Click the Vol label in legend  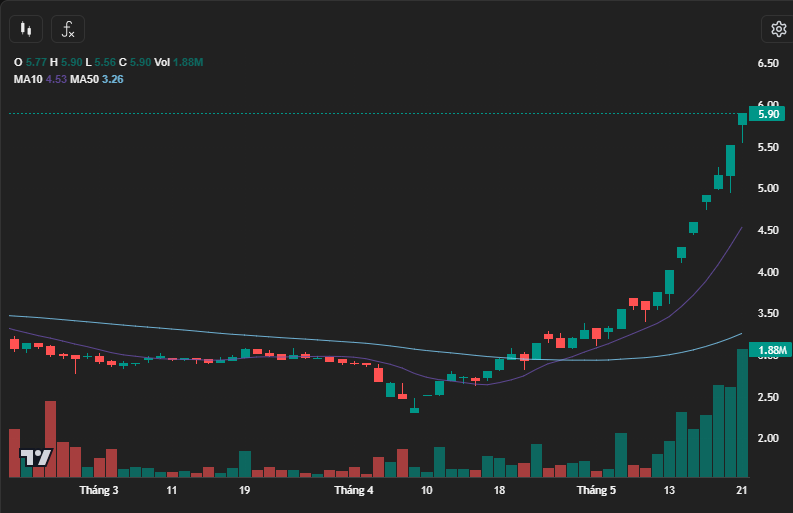(162, 62)
